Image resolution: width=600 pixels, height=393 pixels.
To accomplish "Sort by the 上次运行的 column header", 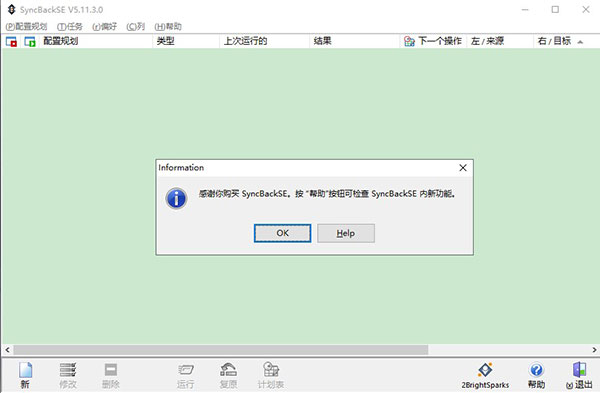I will [264, 41].
